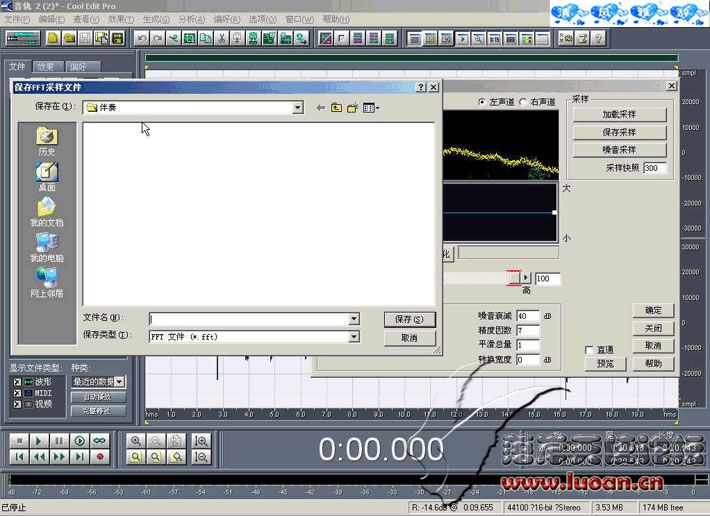Open the 生成 menu
This screenshot has height=516, width=710.
(x=156, y=19)
